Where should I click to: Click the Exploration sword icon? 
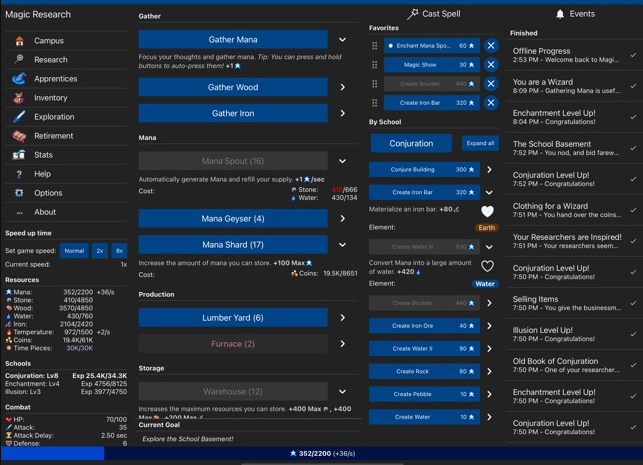(x=19, y=116)
